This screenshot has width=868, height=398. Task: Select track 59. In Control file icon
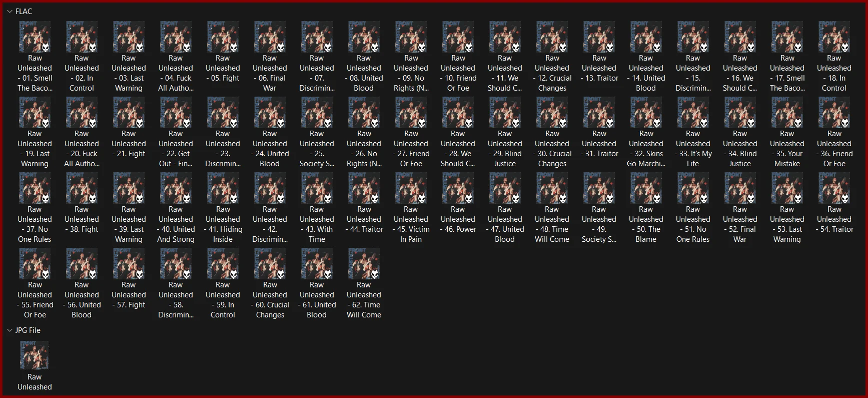tap(223, 264)
